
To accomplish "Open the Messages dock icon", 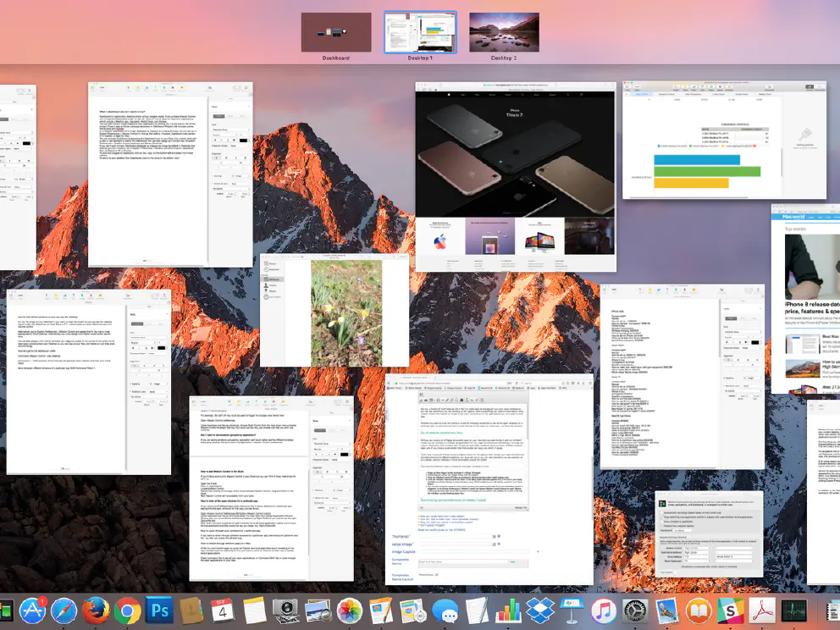I will pyautogui.click(x=445, y=611).
